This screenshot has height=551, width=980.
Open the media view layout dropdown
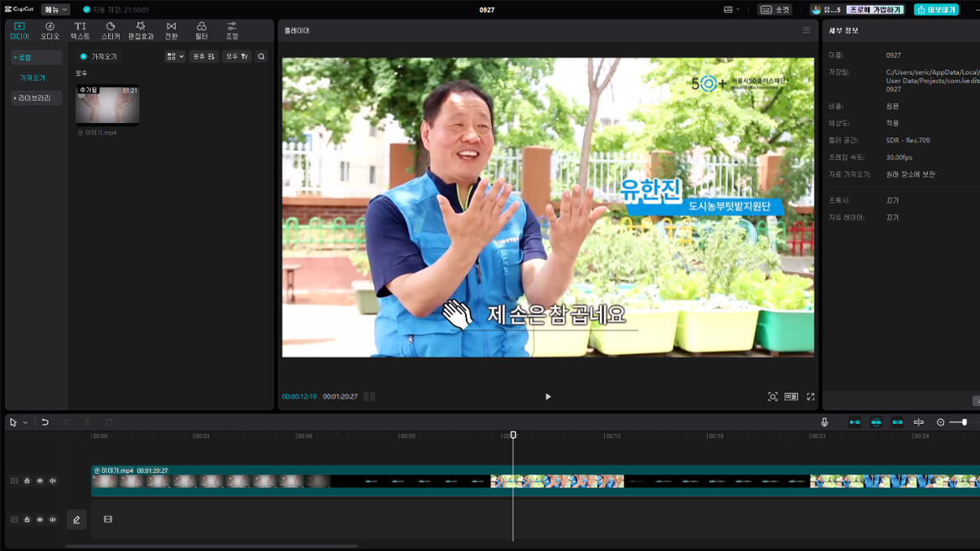click(174, 57)
